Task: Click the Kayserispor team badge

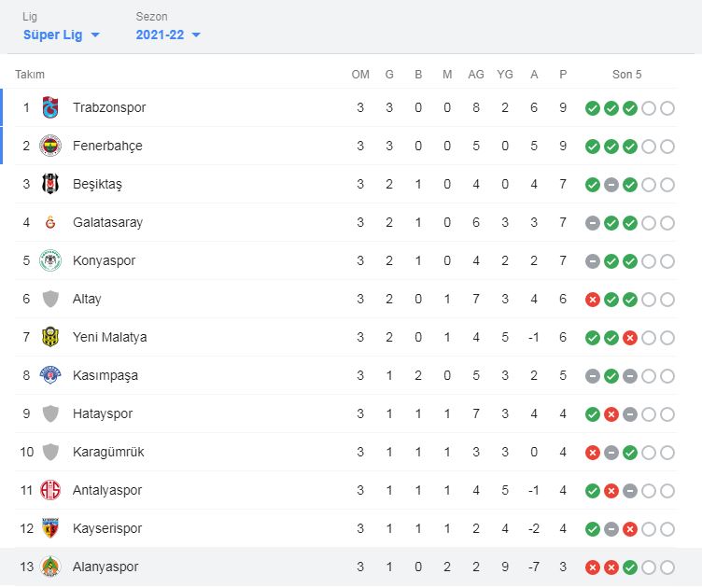Action: [50, 528]
